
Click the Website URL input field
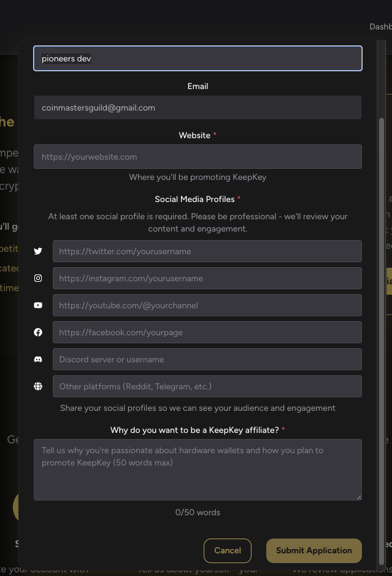click(x=198, y=157)
